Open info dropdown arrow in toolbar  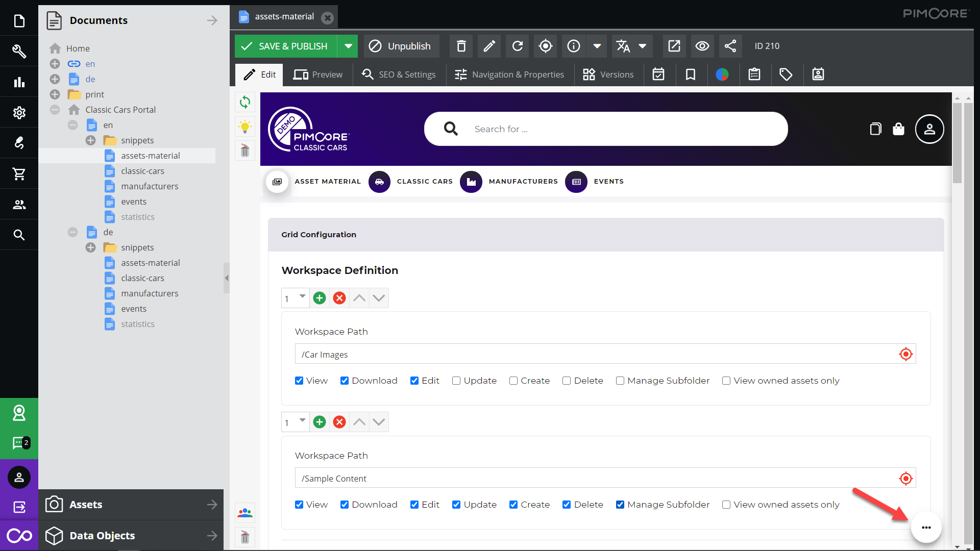click(597, 46)
